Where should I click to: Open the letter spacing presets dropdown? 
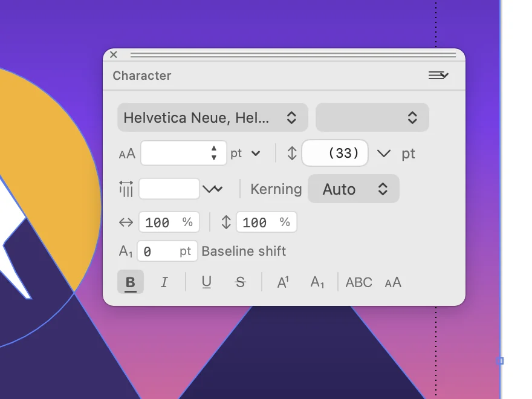pos(213,189)
